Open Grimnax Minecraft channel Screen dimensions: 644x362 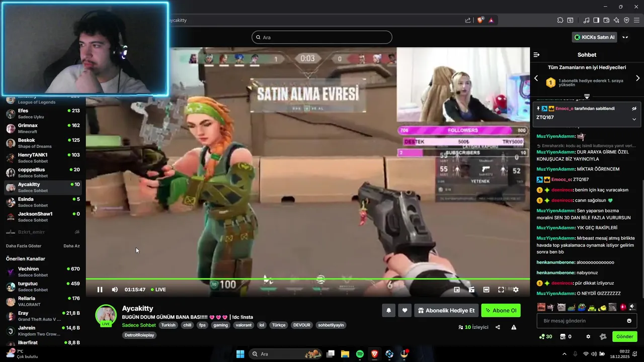pyautogui.click(x=43, y=128)
